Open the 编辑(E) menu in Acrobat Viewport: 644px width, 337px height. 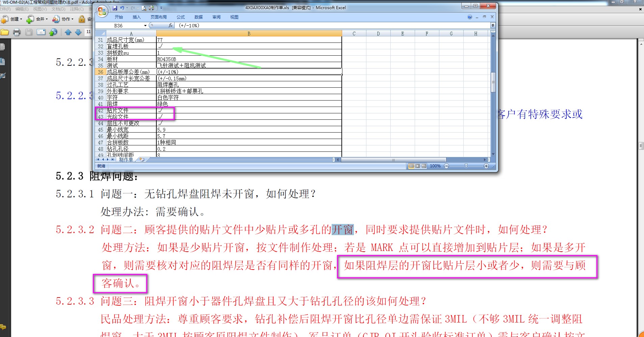pos(22,9)
